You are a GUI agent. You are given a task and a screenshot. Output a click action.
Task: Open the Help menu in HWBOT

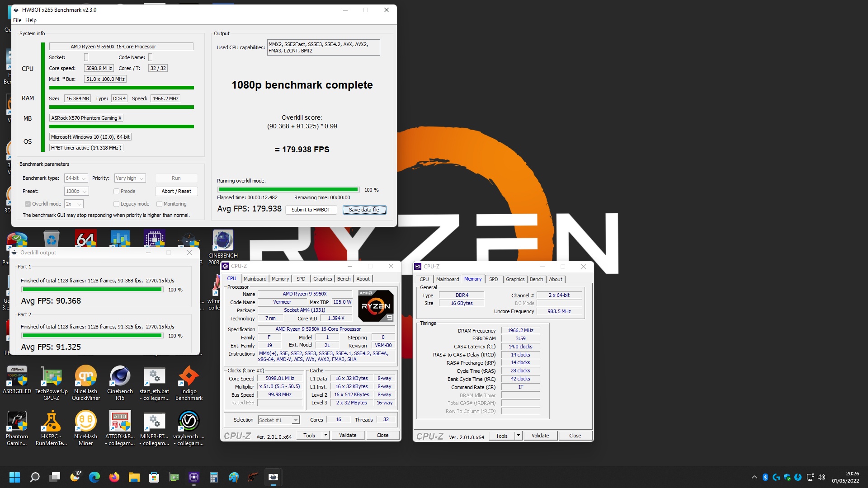(x=31, y=20)
